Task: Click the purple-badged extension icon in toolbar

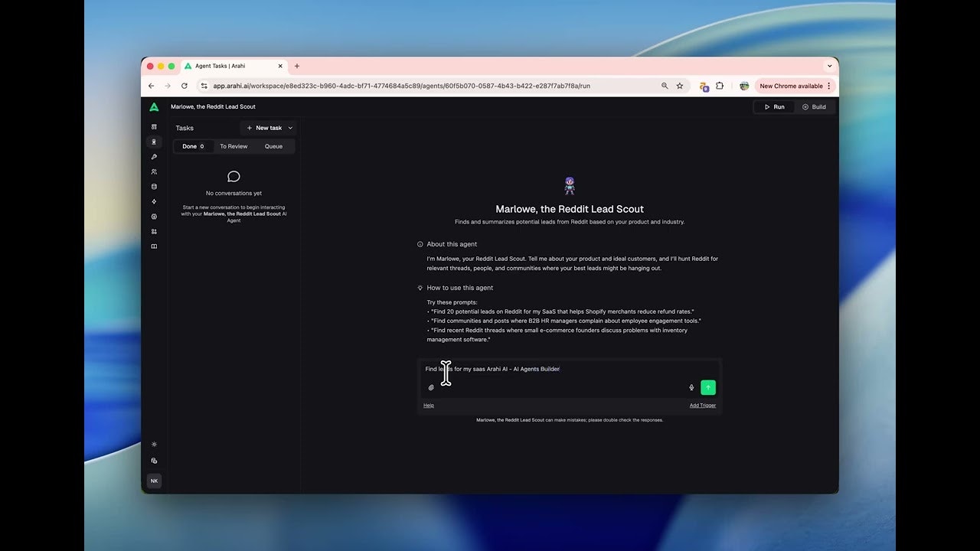Action: click(704, 86)
